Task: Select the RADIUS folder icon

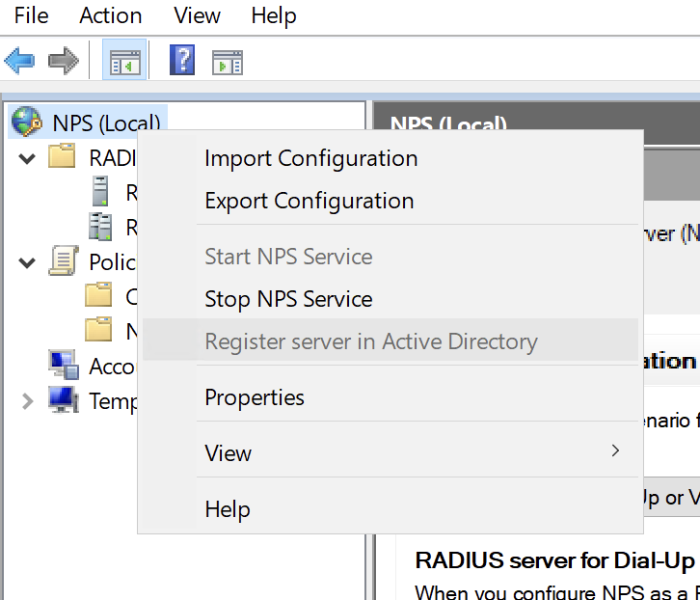Action: (x=62, y=155)
